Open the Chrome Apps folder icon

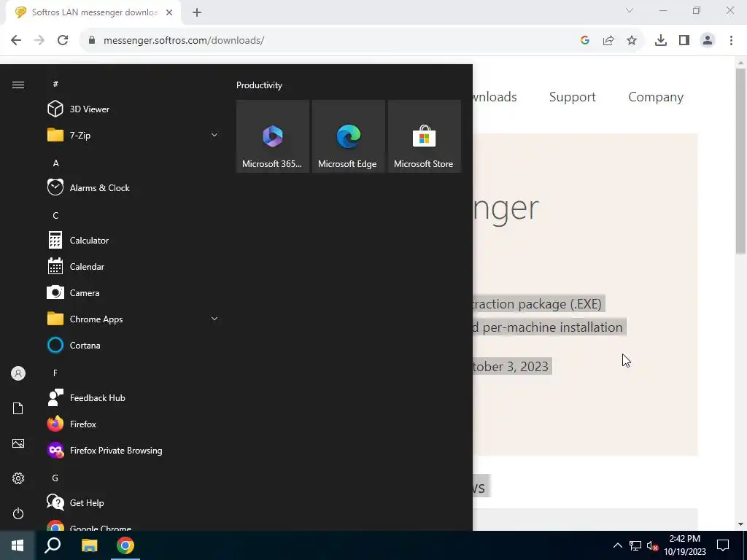point(55,319)
